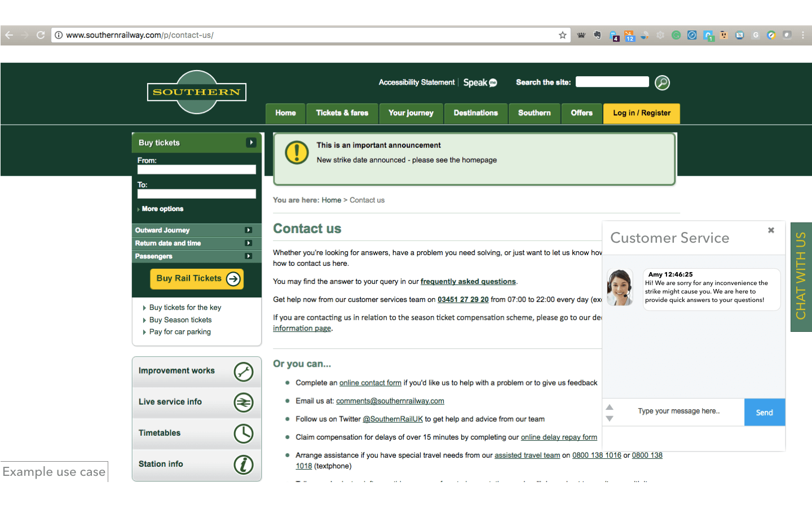The height and width of the screenshot is (508, 812).
Task: Open the Destinations tab
Action: [x=476, y=113]
